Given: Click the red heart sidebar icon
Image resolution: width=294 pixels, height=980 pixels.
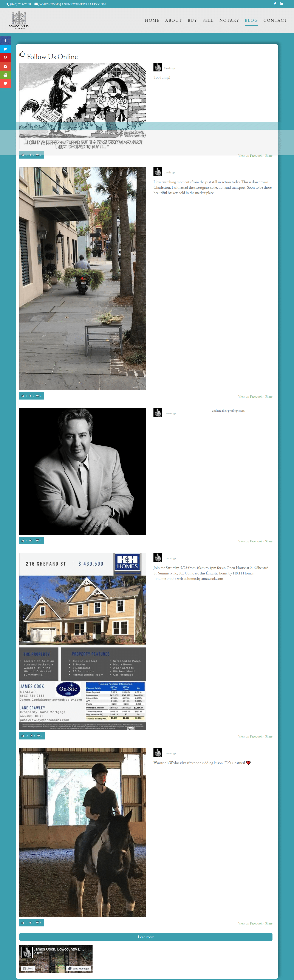Looking at the screenshot, I should pos(5,83).
